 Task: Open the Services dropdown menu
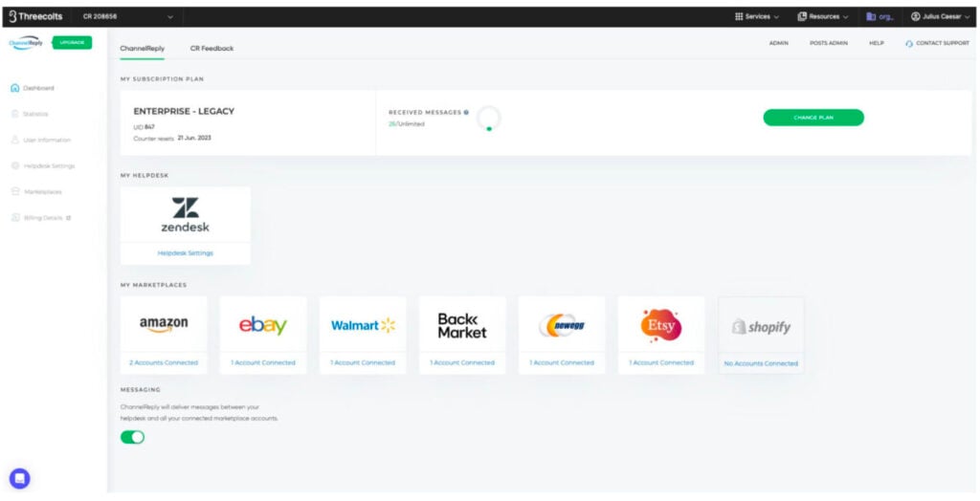click(757, 17)
